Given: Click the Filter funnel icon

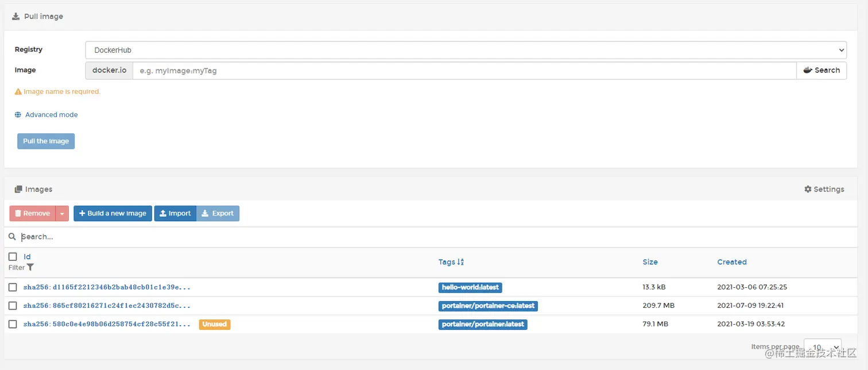Looking at the screenshot, I should click(x=30, y=267).
